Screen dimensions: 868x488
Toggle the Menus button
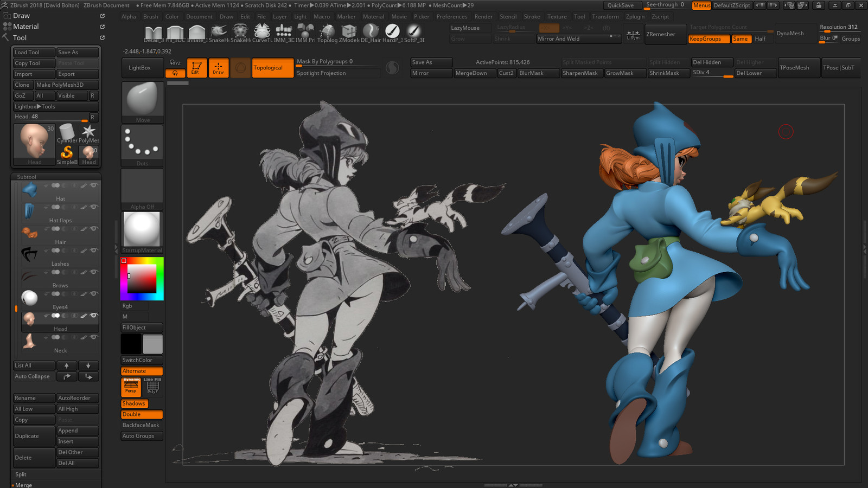tap(701, 5)
